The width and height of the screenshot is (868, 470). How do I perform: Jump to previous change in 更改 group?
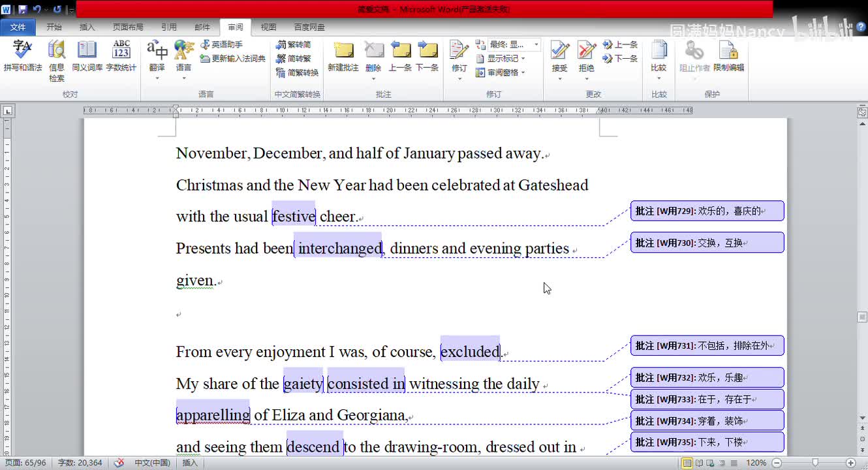[620, 44]
